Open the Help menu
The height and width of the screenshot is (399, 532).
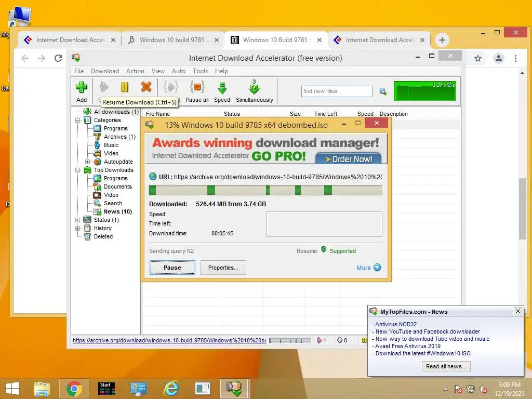[221, 71]
